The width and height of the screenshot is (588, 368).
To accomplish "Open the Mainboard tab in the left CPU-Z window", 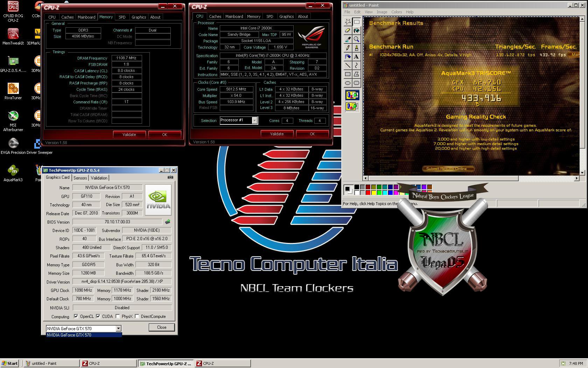I will pyautogui.click(x=86, y=17).
